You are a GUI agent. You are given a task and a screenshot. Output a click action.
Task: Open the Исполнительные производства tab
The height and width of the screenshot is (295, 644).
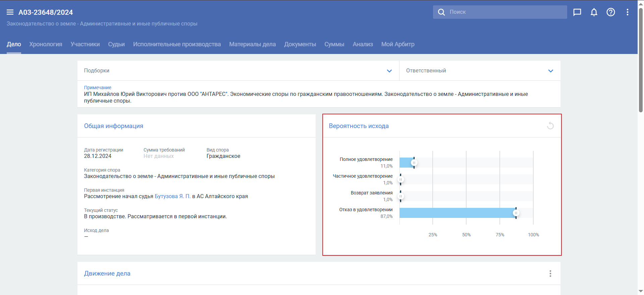[177, 44]
